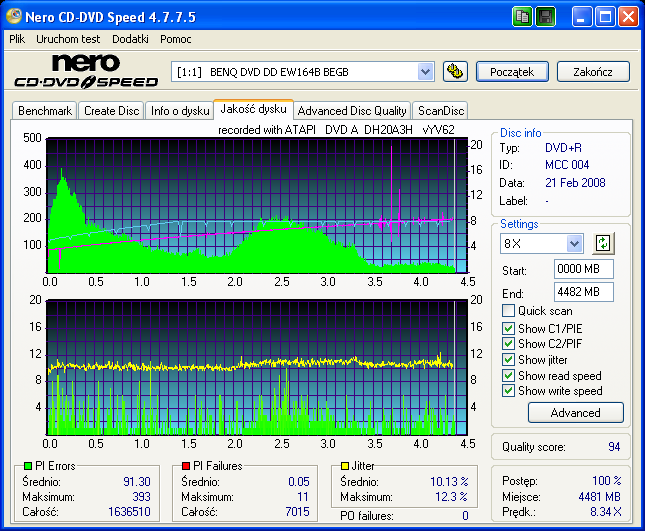Toggle Show C1/PIE checkbox
Image resolution: width=645 pixels, height=531 pixels.
[508, 328]
